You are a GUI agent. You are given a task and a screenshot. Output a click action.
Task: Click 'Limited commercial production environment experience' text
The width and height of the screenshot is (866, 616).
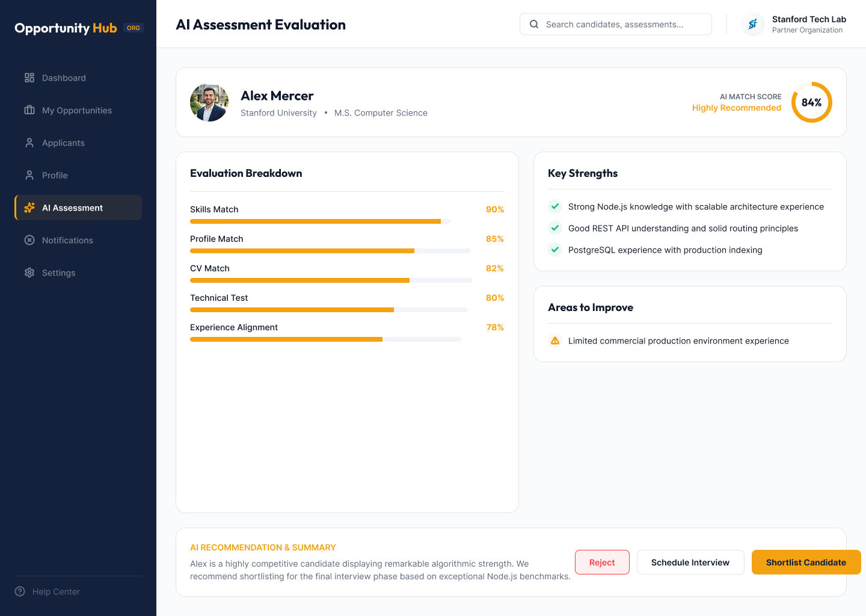[x=678, y=340]
